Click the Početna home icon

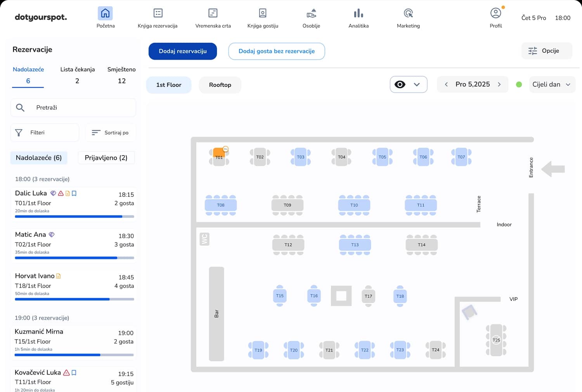click(x=105, y=14)
